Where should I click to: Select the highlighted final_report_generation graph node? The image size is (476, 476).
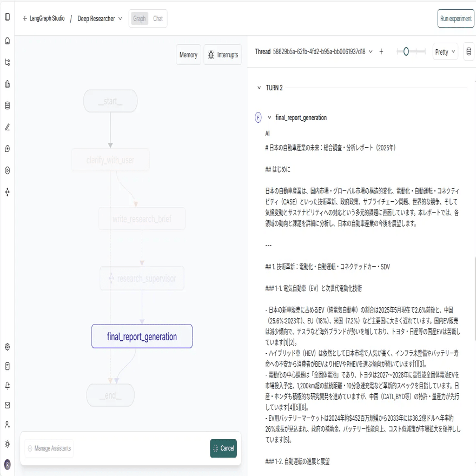tap(142, 336)
